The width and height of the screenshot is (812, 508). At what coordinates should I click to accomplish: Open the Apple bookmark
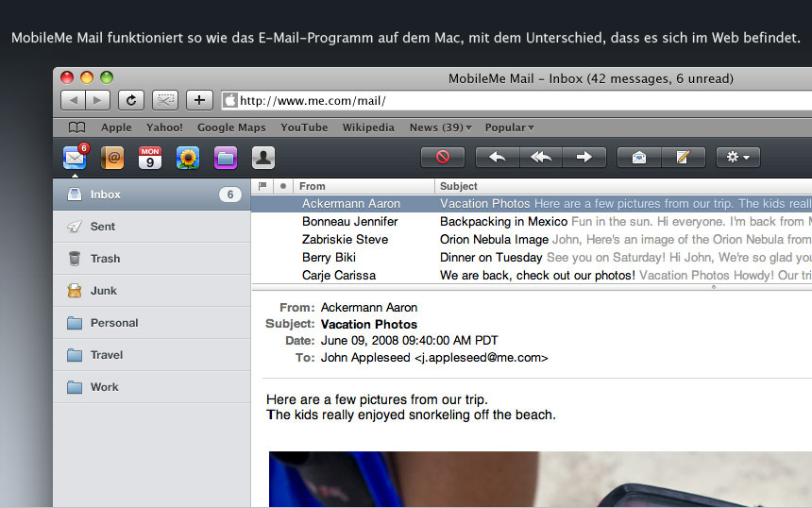[x=116, y=127]
